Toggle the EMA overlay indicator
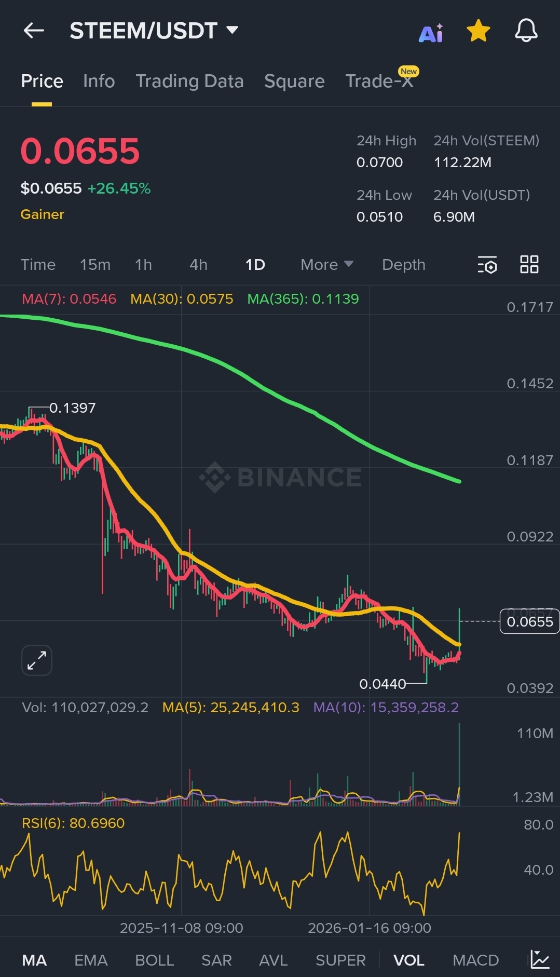560x977 pixels. click(x=91, y=960)
